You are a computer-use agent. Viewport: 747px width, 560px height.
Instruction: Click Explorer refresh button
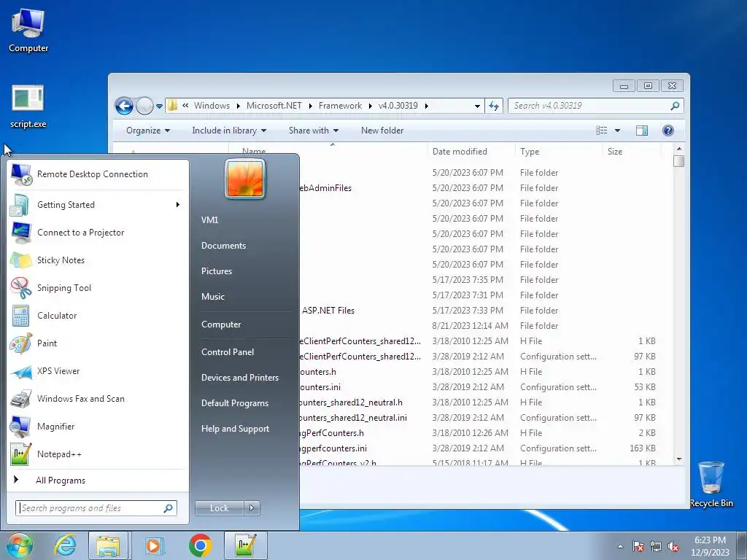[x=494, y=106]
